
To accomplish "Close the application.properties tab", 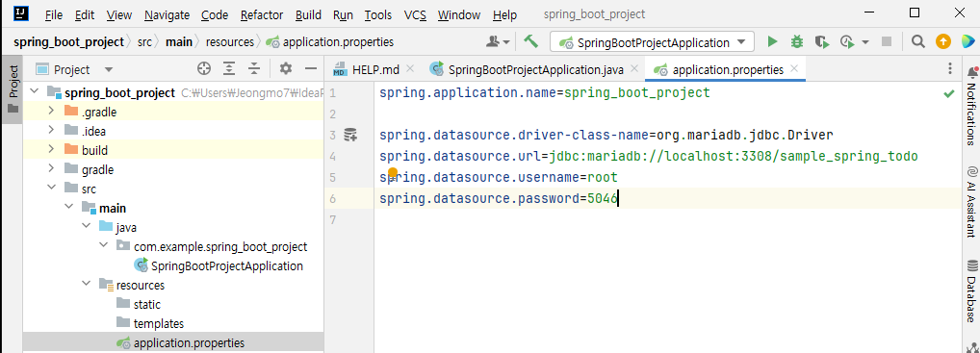I will click(794, 68).
